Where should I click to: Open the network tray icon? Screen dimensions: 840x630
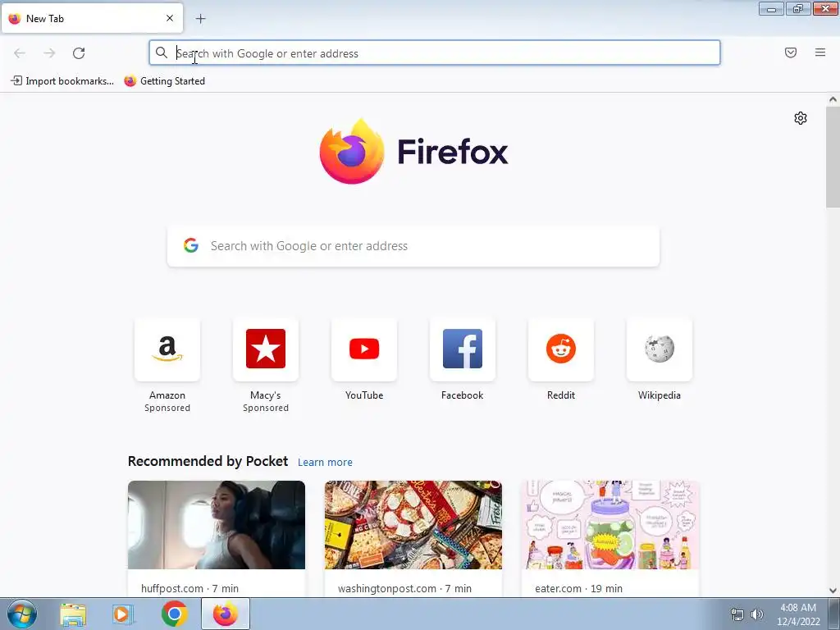pos(737,614)
